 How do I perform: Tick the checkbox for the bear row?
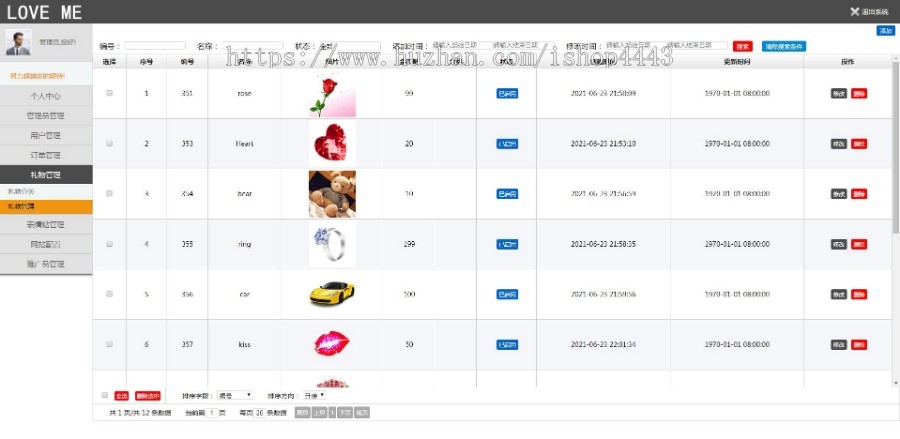109,193
